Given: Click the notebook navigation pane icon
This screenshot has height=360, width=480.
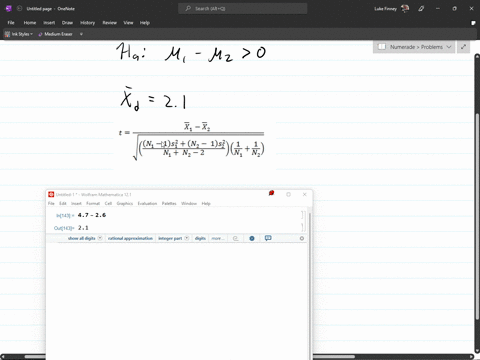Looking at the screenshot, I should pos(382,47).
